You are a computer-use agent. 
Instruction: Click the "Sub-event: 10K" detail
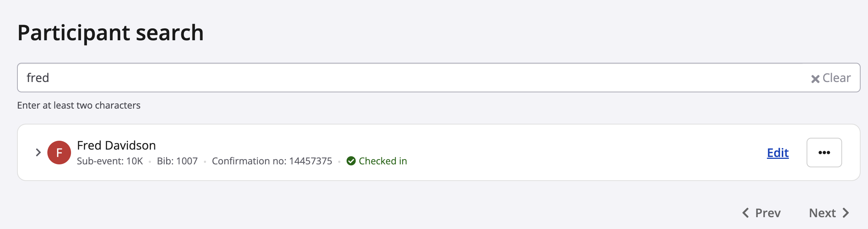(110, 161)
